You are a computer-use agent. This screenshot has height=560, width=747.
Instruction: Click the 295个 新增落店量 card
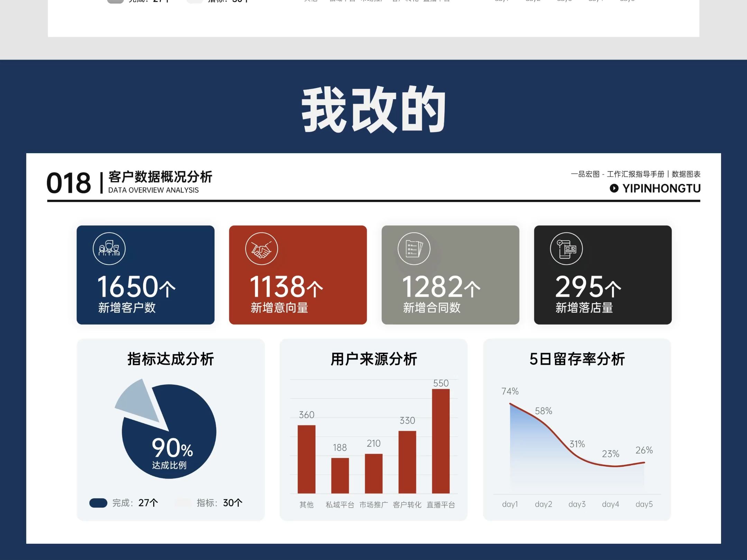[x=603, y=275]
